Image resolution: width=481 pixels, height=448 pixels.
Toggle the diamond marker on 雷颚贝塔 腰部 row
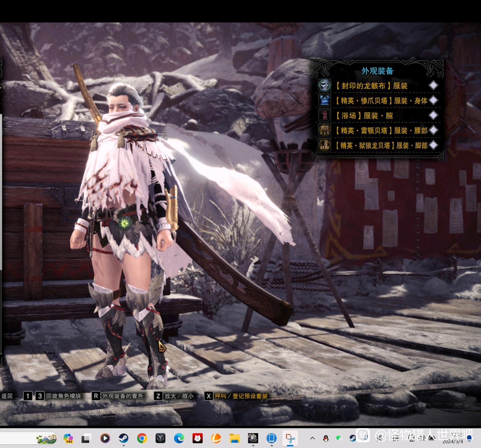pos(433,130)
